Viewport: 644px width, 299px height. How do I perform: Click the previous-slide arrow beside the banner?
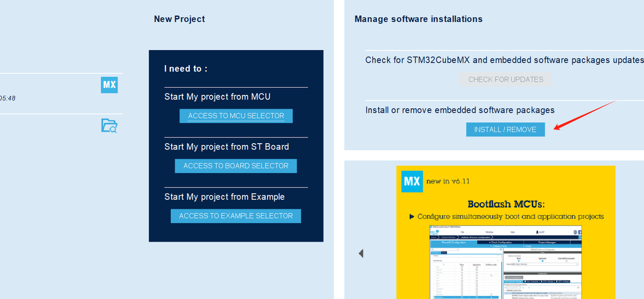coord(360,253)
